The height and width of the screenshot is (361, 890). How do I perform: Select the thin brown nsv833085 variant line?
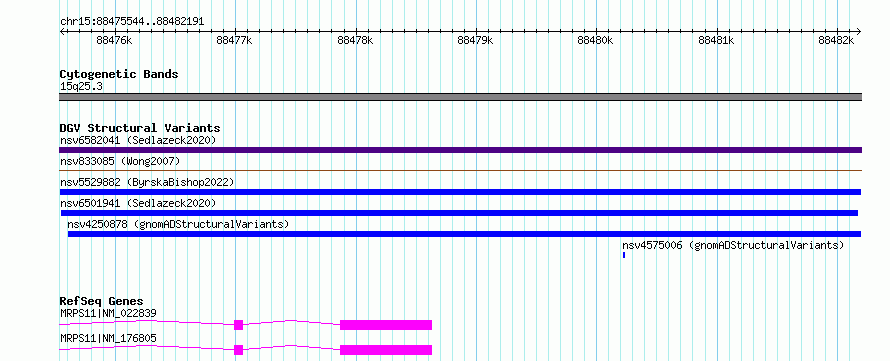pos(460,170)
